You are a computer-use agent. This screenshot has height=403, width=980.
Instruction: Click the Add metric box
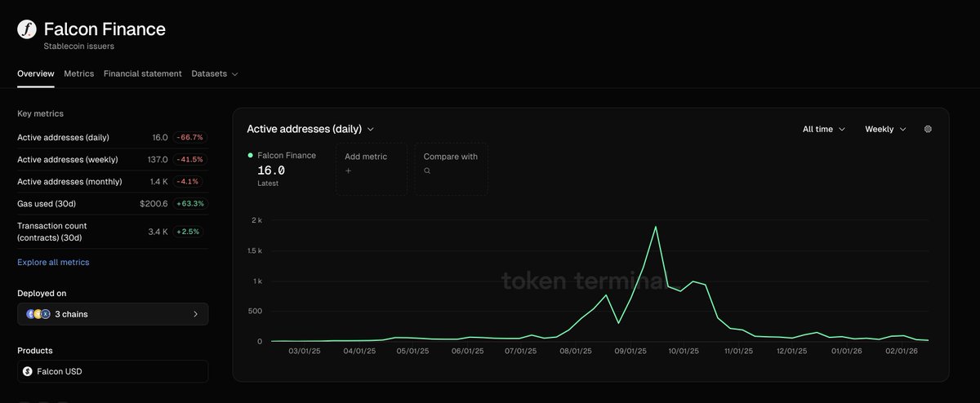pos(372,169)
